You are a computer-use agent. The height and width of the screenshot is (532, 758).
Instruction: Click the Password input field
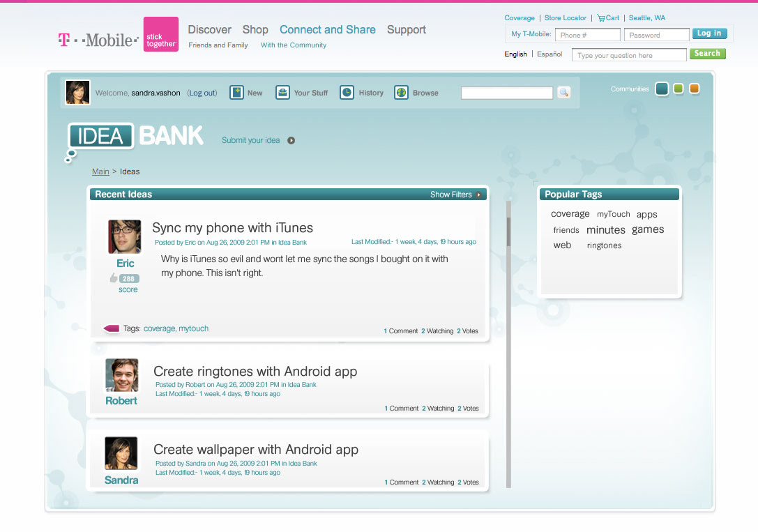656,35
